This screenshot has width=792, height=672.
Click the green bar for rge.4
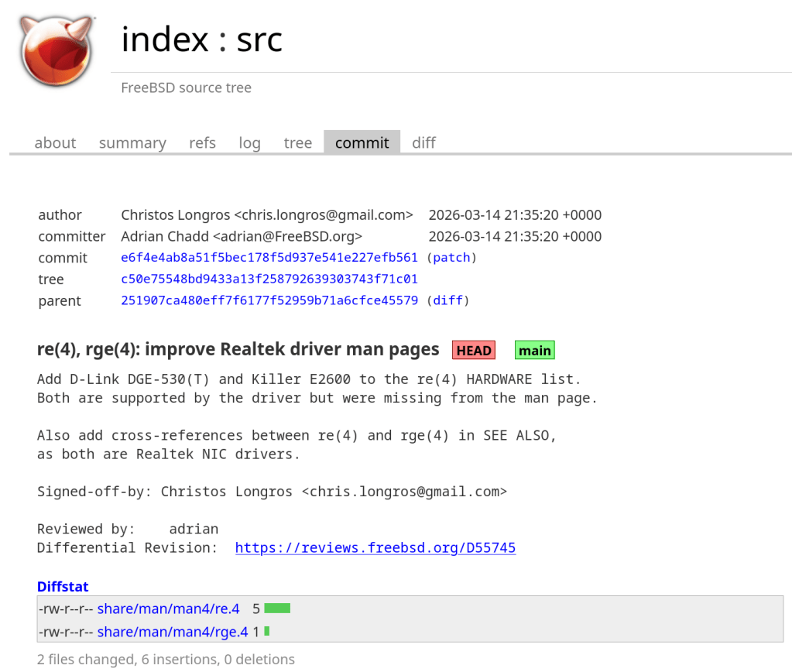pos(266,633)
